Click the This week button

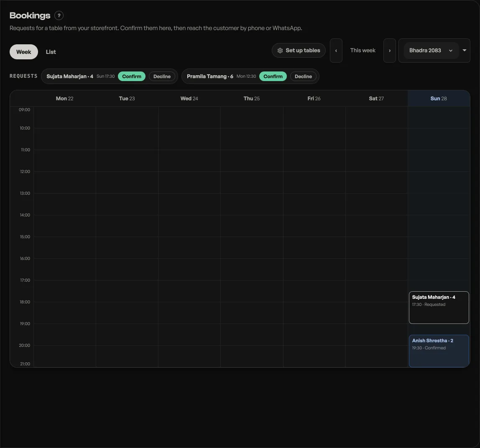click(363, 51)
